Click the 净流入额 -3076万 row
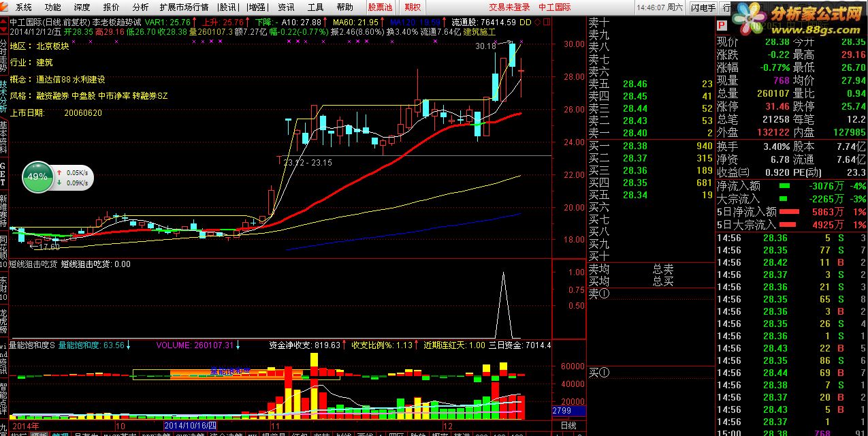868x436 pixels. point(792,185)
